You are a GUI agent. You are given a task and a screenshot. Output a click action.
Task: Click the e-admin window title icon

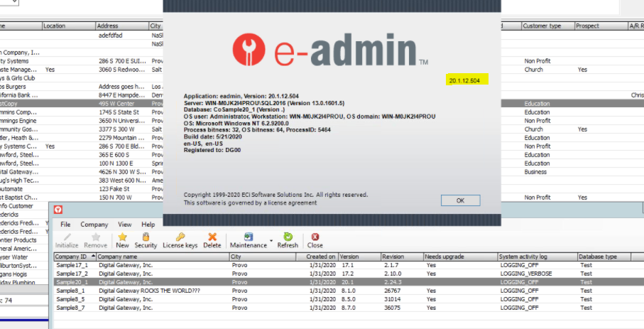click(x=58, y=210)
